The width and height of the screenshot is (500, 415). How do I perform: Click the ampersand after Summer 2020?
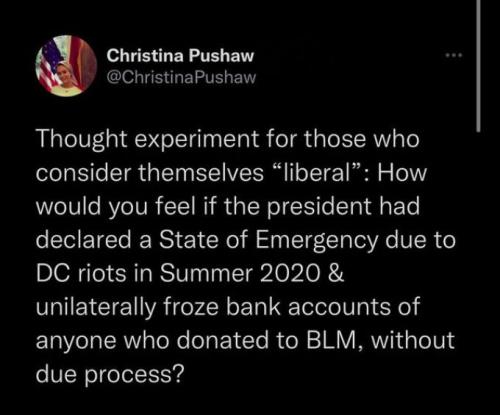point(336,273)
